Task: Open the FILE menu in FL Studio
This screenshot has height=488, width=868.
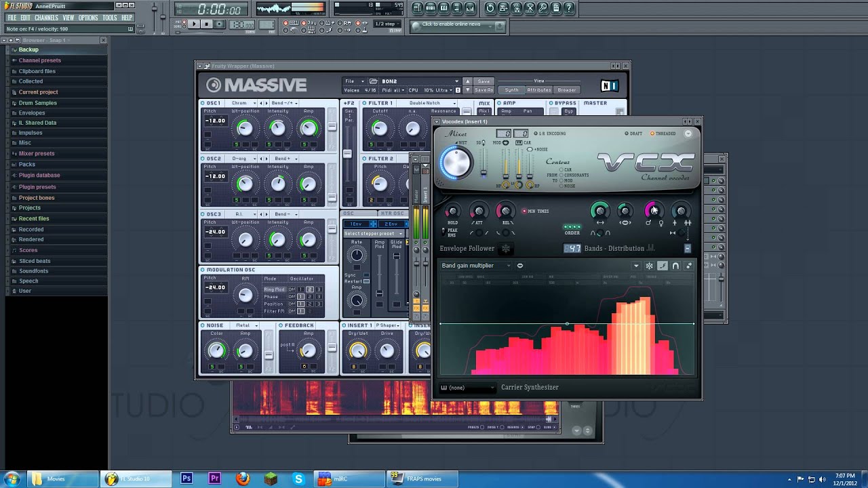Action: pyautogui.click(x=12, y=18)
